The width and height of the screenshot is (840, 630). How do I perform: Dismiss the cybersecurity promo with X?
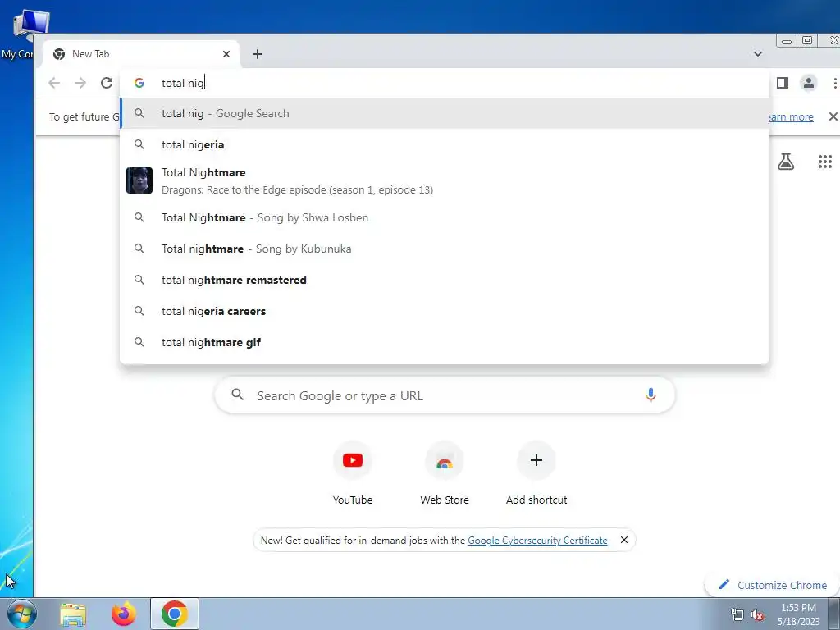[623, 540]
